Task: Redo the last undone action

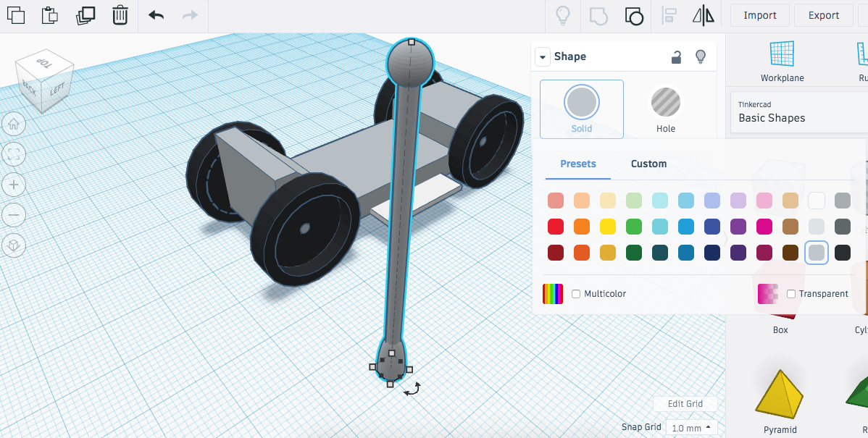Action: click(x=190, y=15)
